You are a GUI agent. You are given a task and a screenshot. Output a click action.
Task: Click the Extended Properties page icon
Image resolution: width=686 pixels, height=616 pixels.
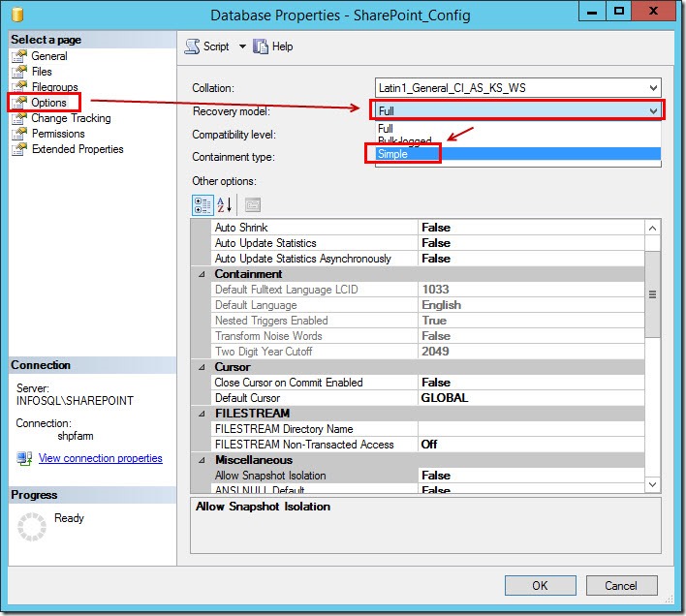tap(19, 149)
